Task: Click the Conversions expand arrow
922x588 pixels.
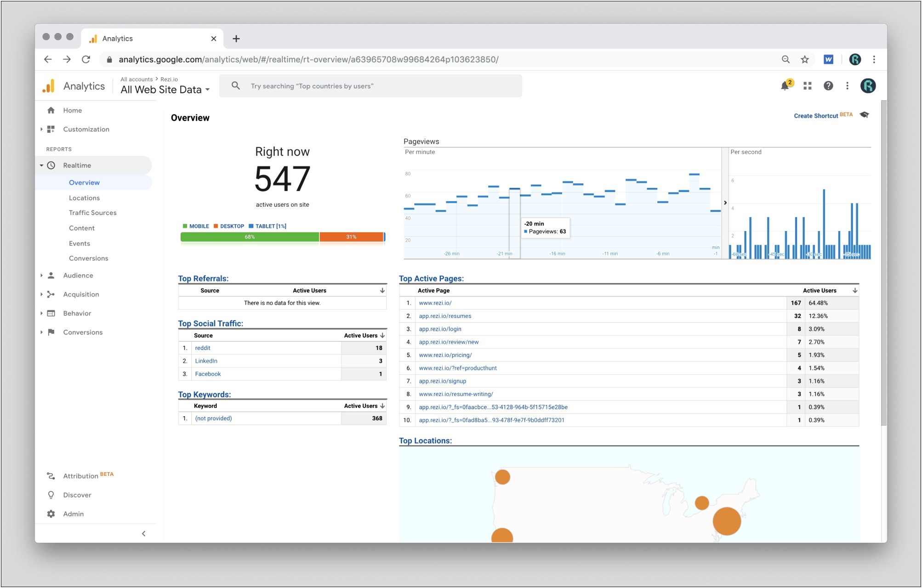Action: click(43, 332)
